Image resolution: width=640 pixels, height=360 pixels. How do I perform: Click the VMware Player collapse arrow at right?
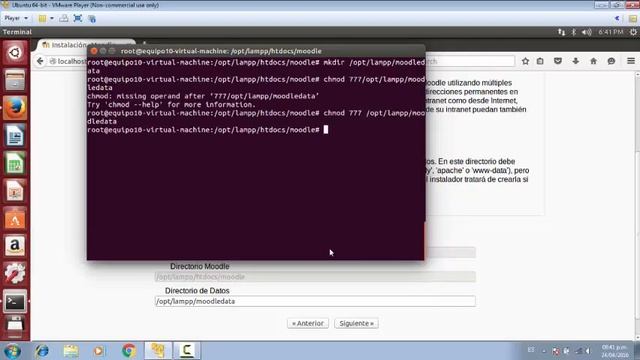point(617,18)
